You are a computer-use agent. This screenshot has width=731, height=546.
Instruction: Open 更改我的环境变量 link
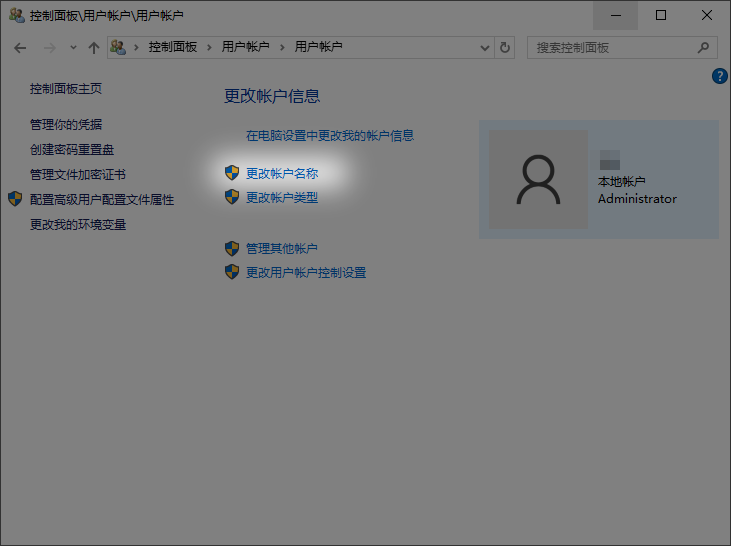tap(78, 225)
